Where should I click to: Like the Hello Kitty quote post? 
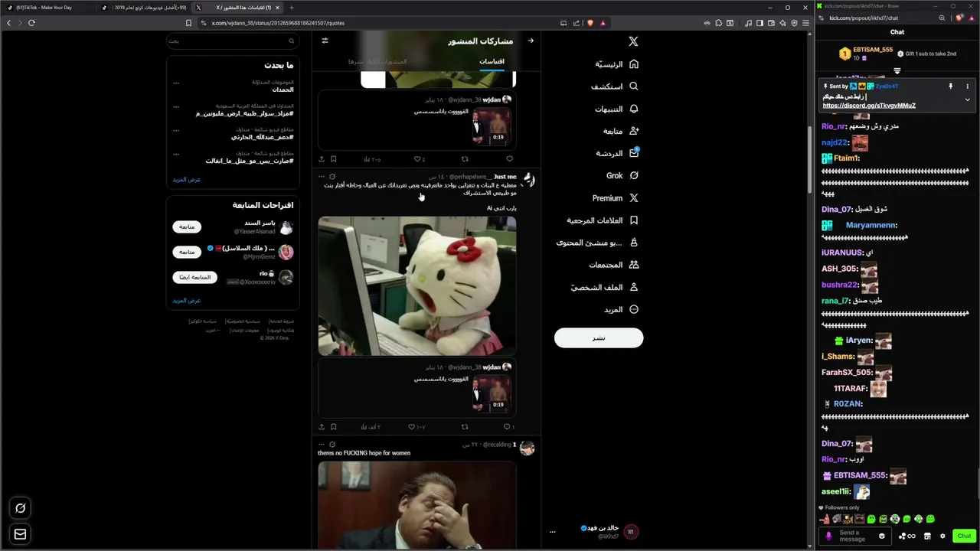412,426
